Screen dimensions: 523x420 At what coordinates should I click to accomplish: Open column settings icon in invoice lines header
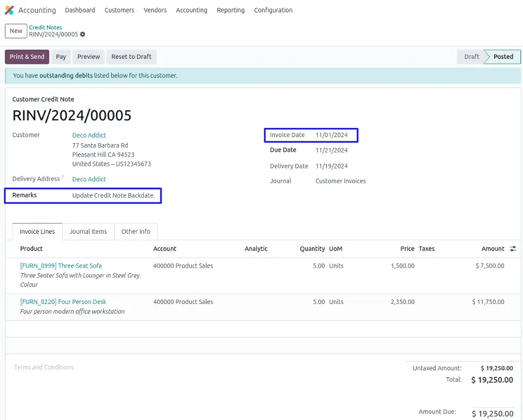(x=512, y=249)
